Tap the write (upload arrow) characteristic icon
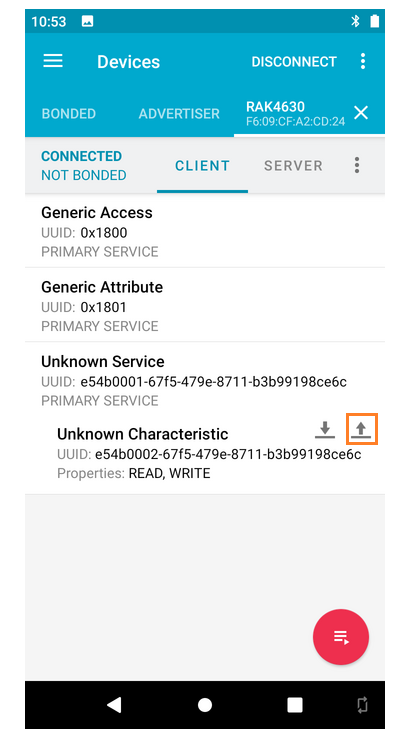414x737 pixels. point(361,429)
